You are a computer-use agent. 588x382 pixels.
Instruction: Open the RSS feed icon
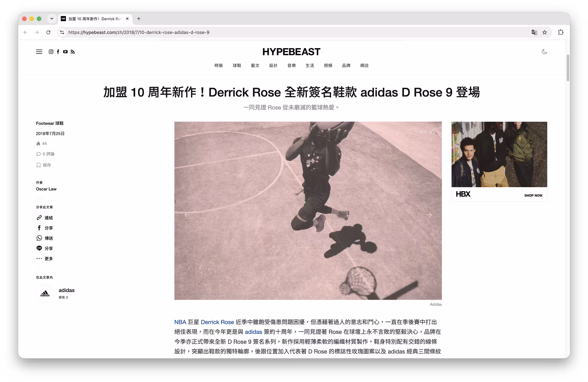coord(73,52)
